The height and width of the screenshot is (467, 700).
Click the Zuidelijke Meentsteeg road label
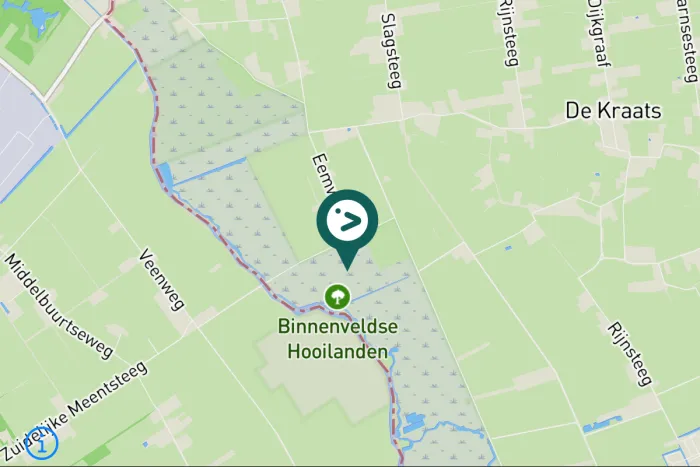pyautogui.click(x=75, y=411)
